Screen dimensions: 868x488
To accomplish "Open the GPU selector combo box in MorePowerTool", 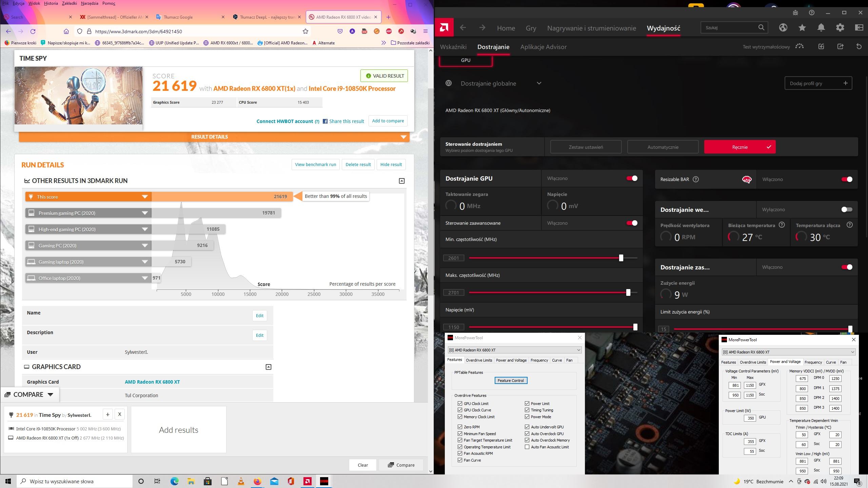I will (514, 350).
